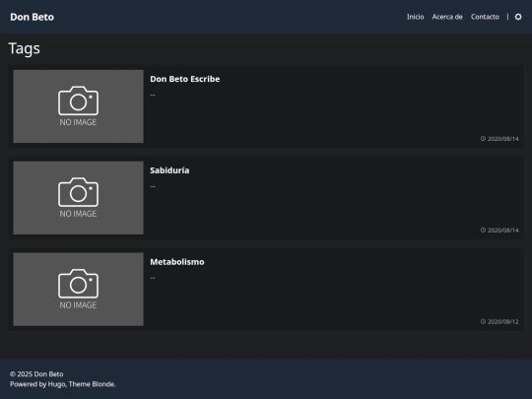This screenshot has width=532, height=399.
Task: Open the Metabolismo tag title
Action: 177,262
